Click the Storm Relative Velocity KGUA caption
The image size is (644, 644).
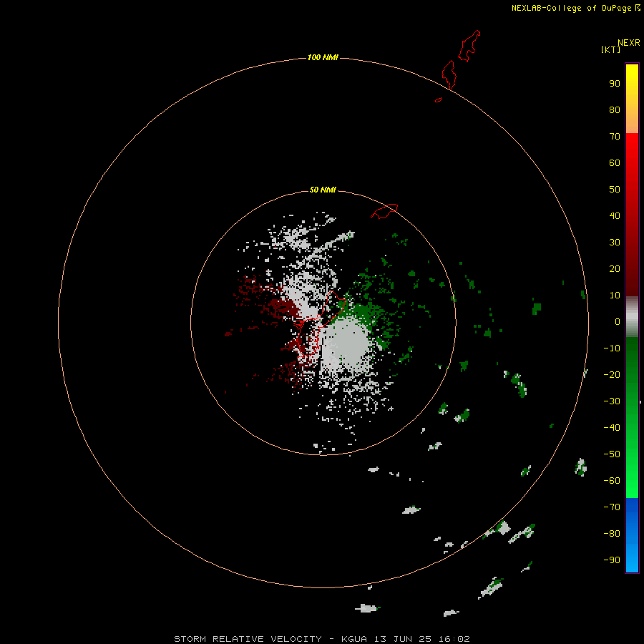pyautogui.click(x=322, y=639)
